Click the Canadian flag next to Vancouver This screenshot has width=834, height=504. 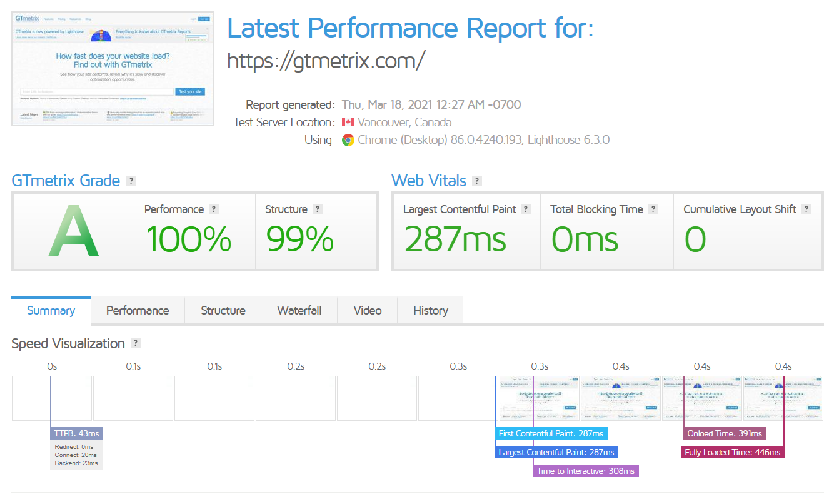(349, 123)
